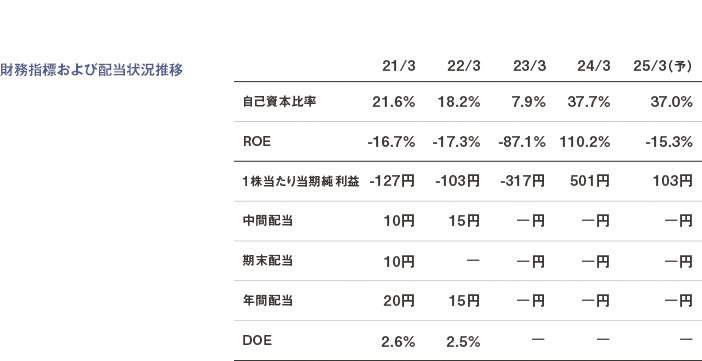Click the 37.7% equity ratio cell
Screen dimensions: 702x361
tap(589, 103)
